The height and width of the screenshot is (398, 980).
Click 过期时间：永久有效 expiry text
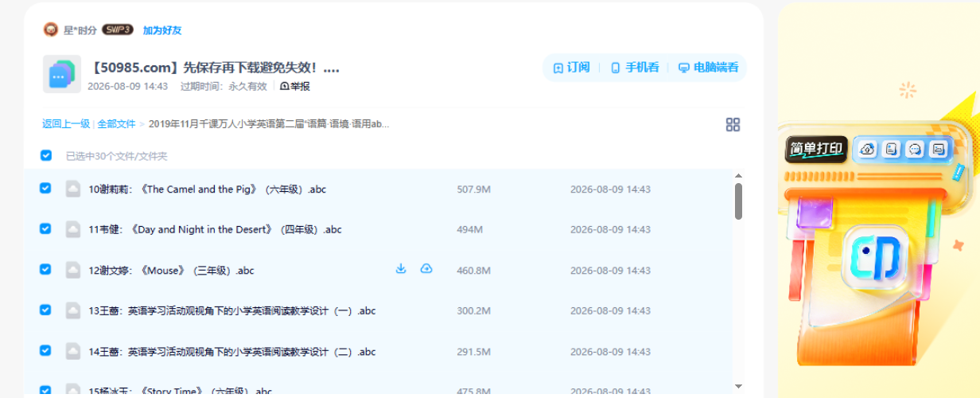(224, 86)
